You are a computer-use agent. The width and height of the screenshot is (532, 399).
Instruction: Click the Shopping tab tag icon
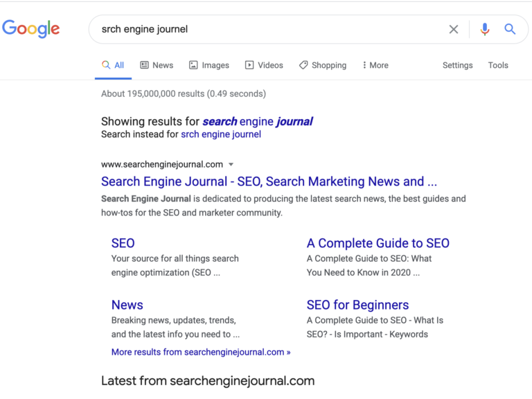[x=303, y=65]
